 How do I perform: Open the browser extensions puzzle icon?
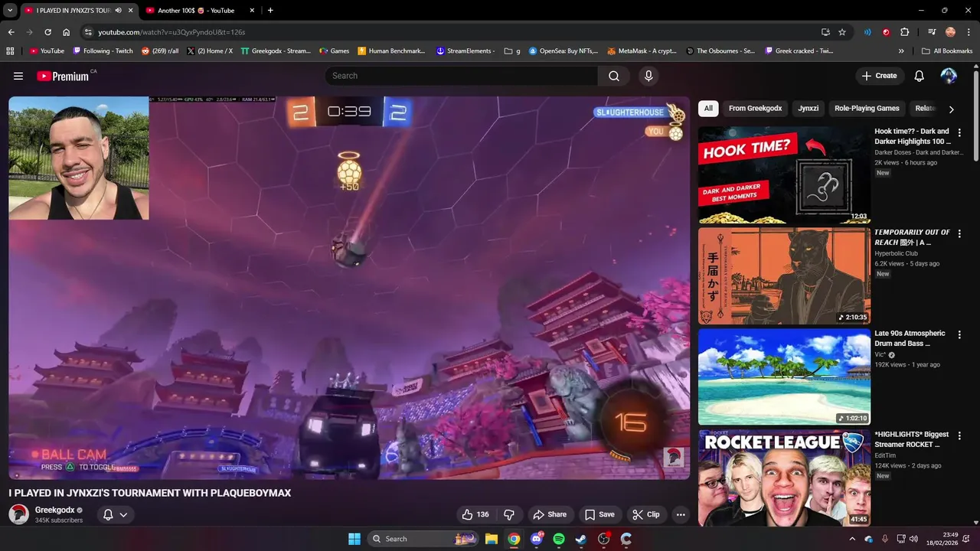905,32
